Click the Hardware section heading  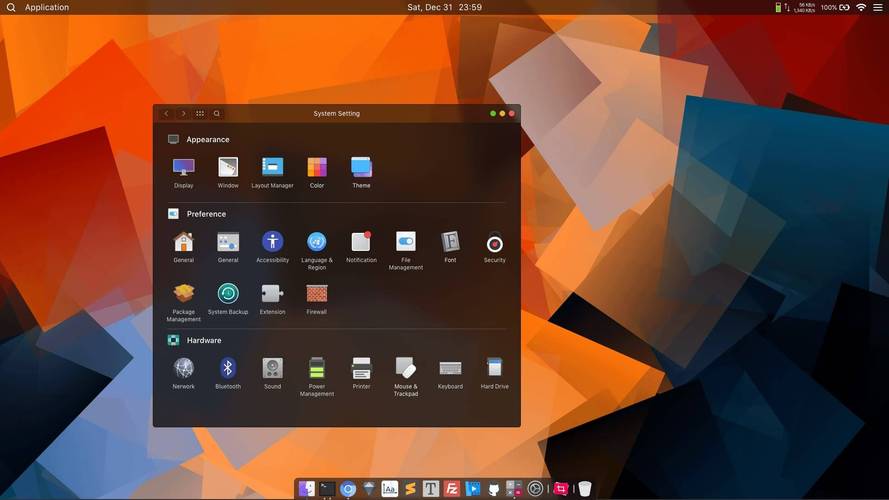(x=204, y=340)
